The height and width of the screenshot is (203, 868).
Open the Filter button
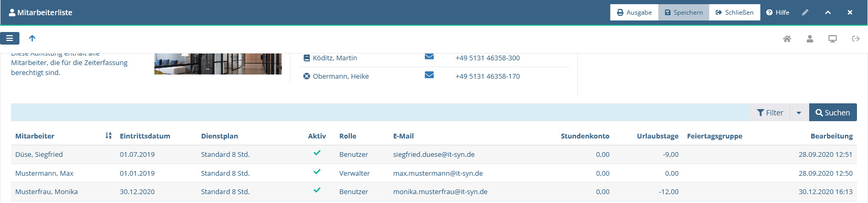point(770,113)
